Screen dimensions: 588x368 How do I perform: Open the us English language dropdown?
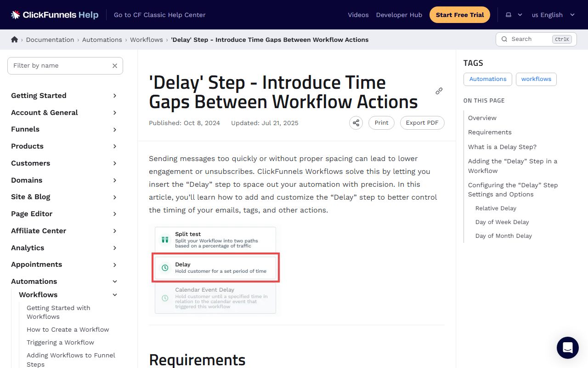click(x=553, y=15)
